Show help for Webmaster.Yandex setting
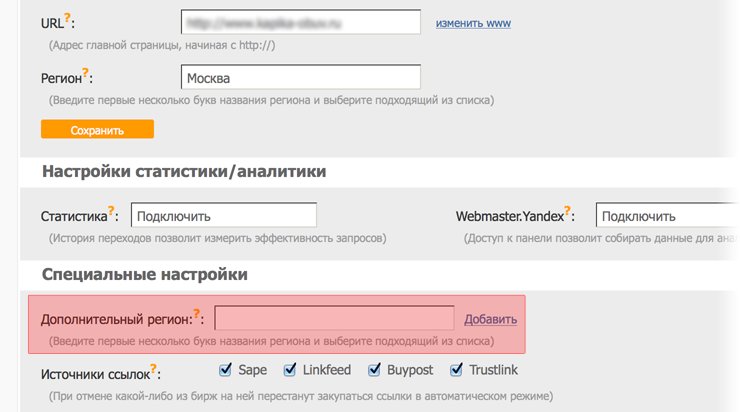The image size is (740, 412). (570, 211)
